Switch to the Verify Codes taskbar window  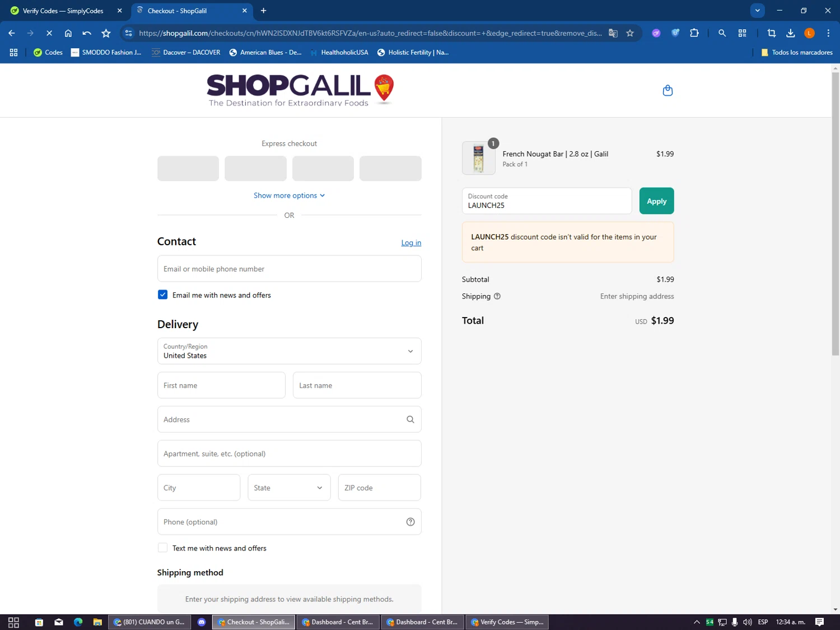[507, 622]
